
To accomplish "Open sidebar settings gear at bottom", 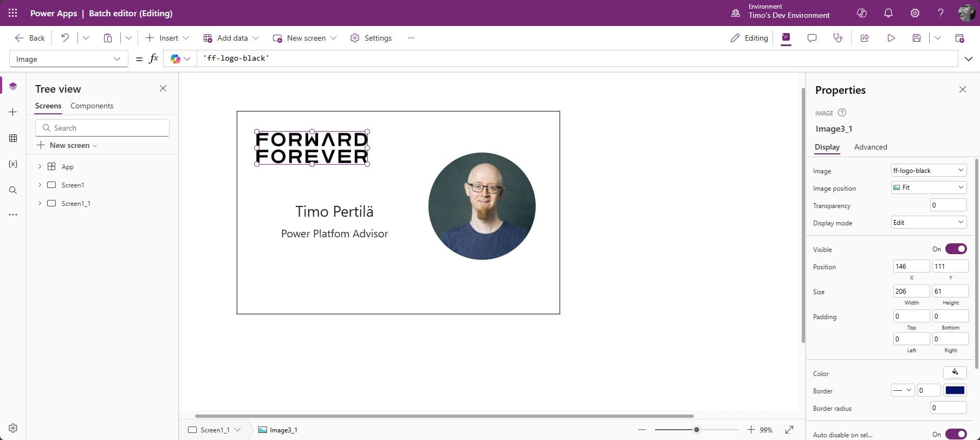I will tap(13, 428).
